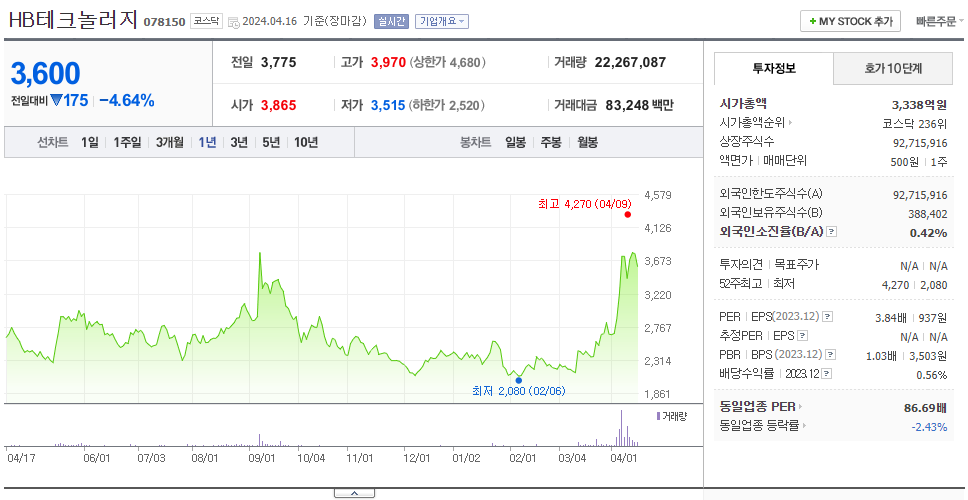Open the EPS(2023.12) question-mark help icon
Screen dimensions: 968x500
827,317
